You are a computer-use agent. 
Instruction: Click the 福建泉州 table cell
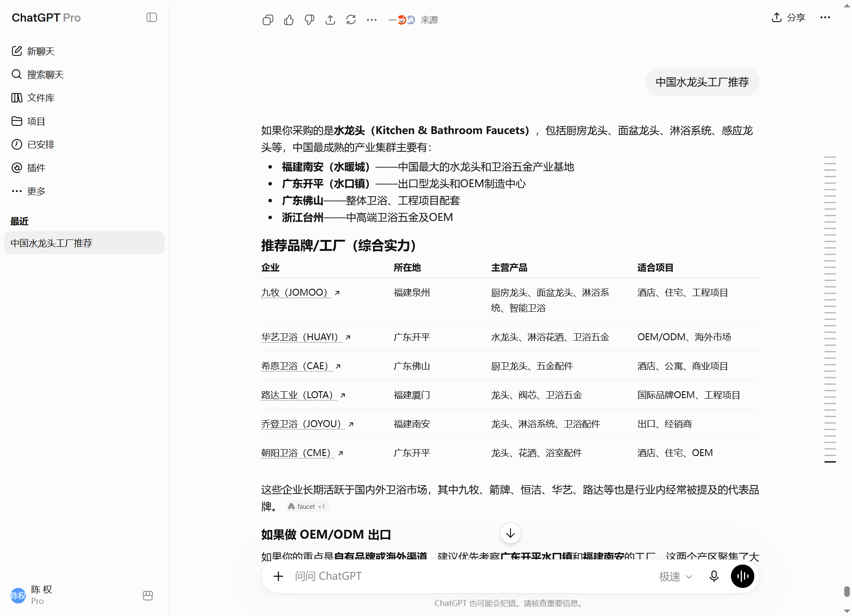click(412, 293)
